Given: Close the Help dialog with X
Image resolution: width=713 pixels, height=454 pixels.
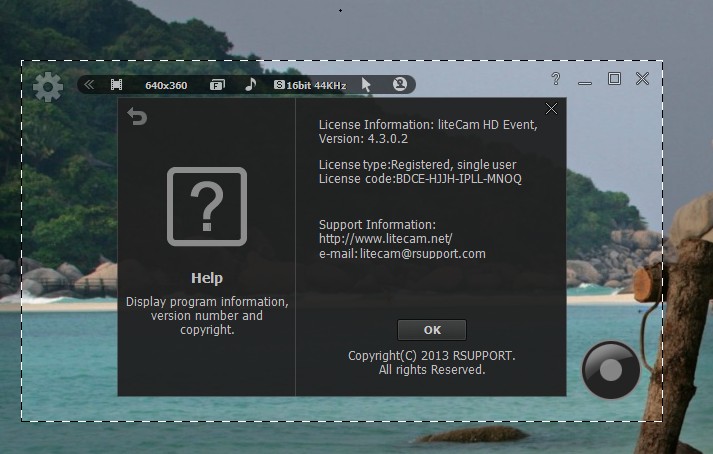Looking at the screenshot, I should (x=551, y=109).
